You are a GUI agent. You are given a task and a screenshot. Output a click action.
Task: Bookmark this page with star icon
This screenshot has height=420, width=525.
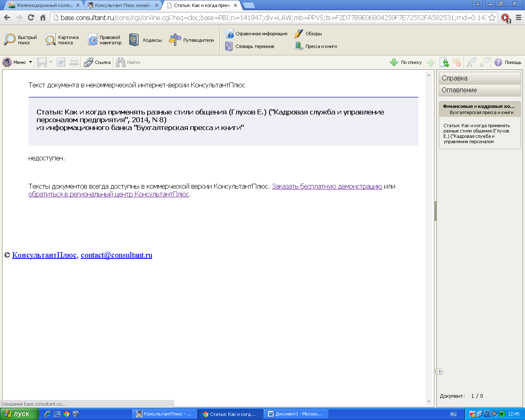[492, 18]
